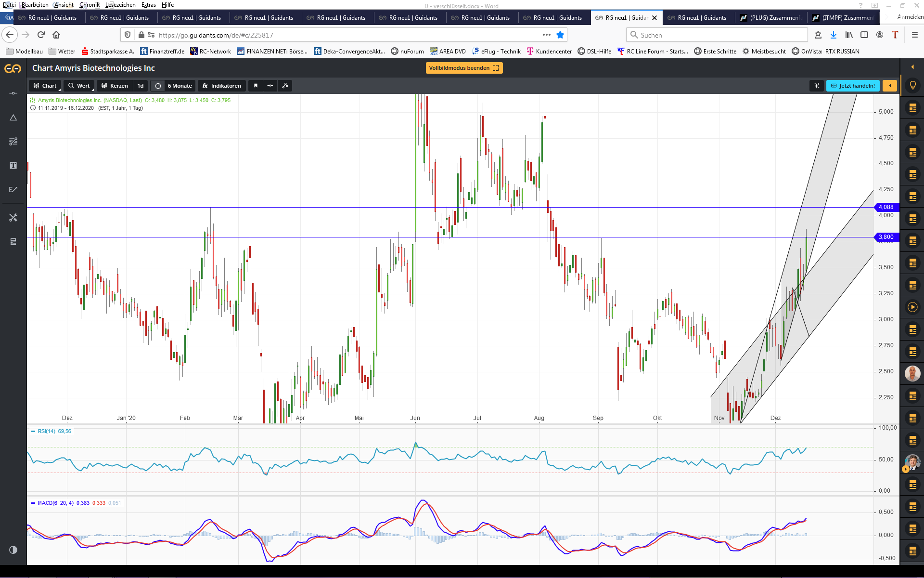Open the Indikatoren menu

click(x=221, y=86)
